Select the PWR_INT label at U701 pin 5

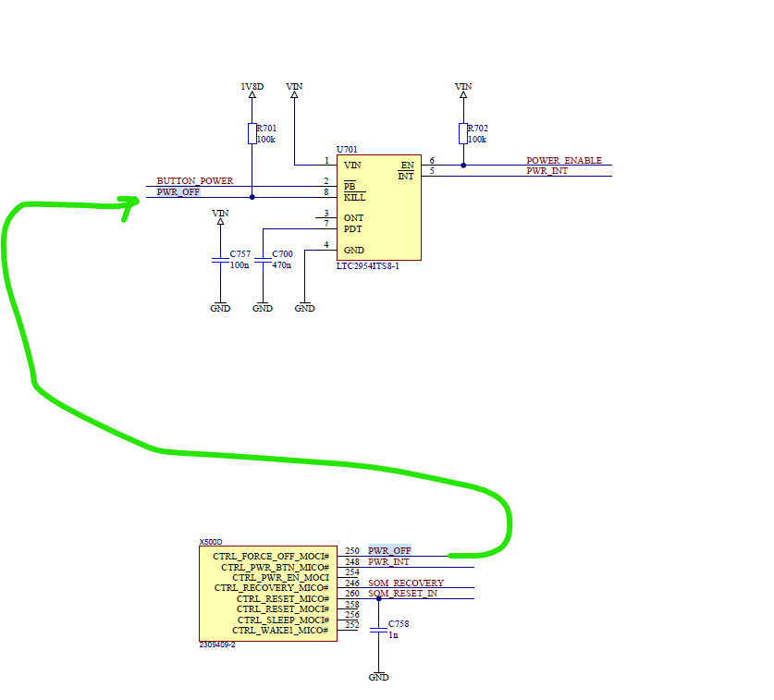tap(546, 171)
